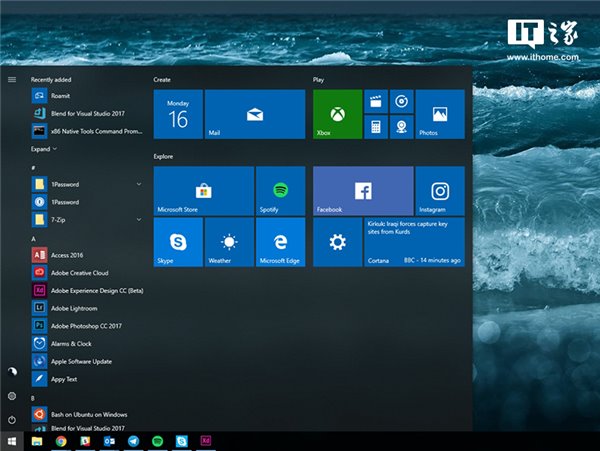Viewport: 600px width, 451px height.
Task: Launch Adobe Creative Cloud
Action: click(88, 273)
